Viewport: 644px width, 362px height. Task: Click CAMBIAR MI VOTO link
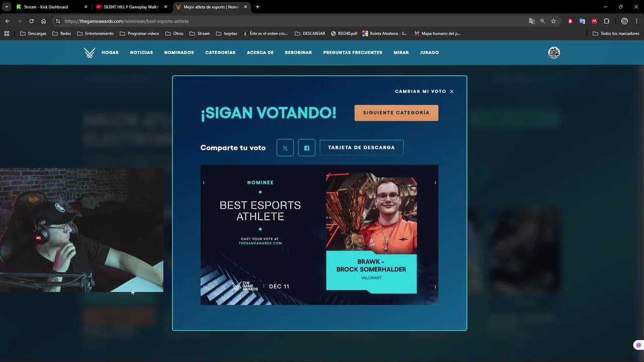pyautogui.click(x=421, y=92)
